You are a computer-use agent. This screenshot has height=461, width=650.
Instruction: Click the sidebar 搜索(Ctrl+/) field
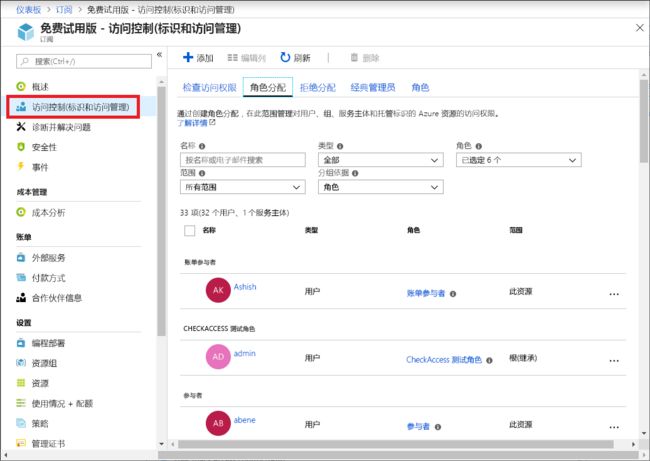(84, 61)
